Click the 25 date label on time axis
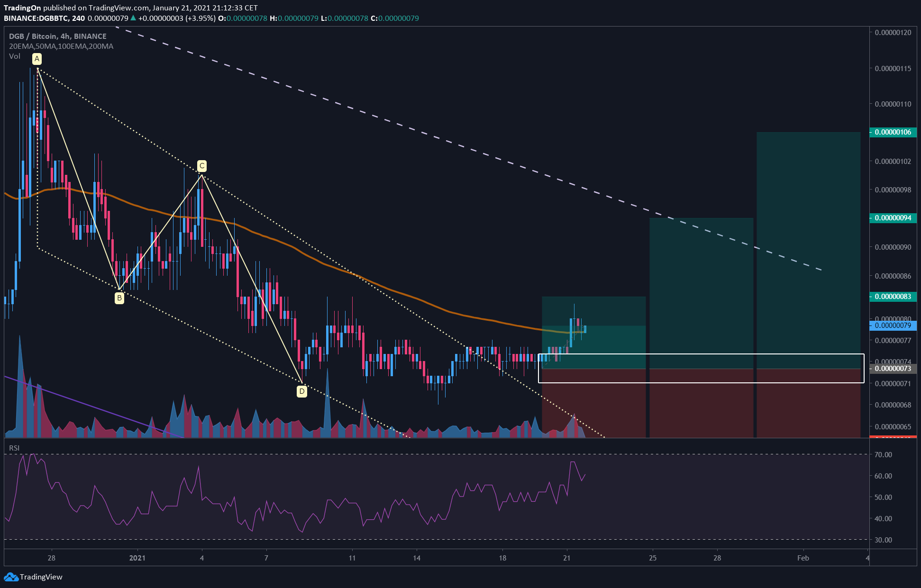This screenshot has width=921, height=588. click(x=653, y=558)
